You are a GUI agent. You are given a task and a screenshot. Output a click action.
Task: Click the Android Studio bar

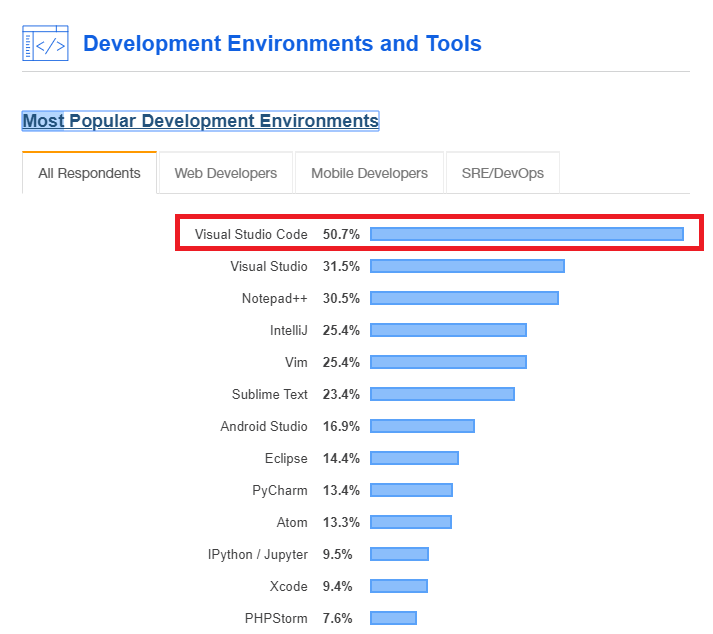click(422, 427)
